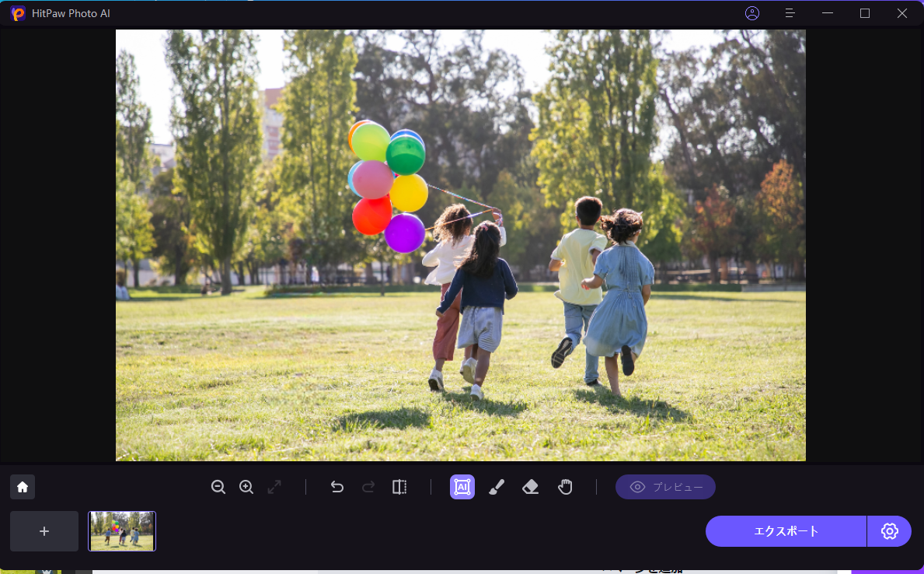Add a new image with plus button
The image size is (924, 574).
[x=44, y=531]
